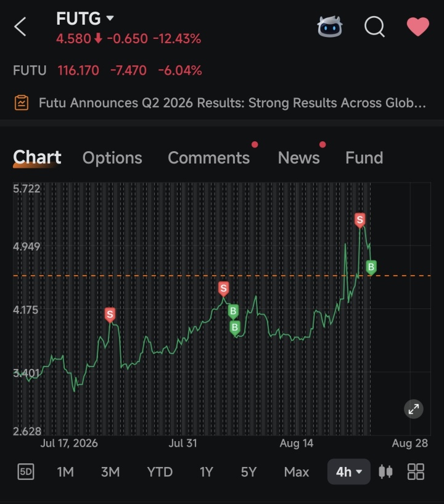Screen dimensions: 444x504
Task: Expand chart to fullscreen
Action: pyautogui.click(x=414, y=409)
